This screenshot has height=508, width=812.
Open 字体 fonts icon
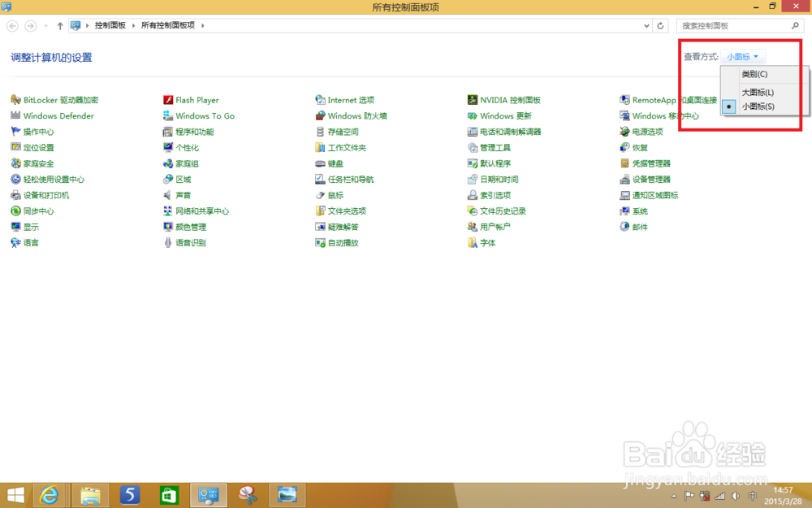tap(473, 242)
